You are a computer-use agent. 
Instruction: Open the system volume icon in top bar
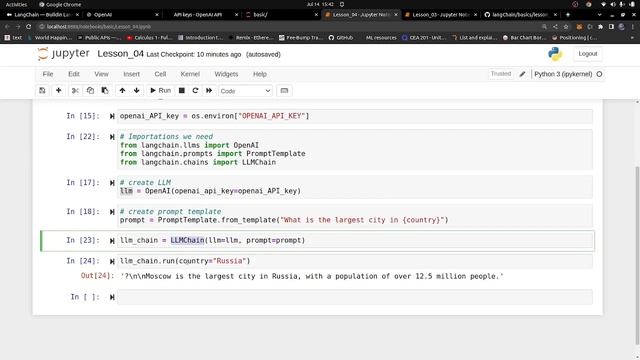(613, 4)
